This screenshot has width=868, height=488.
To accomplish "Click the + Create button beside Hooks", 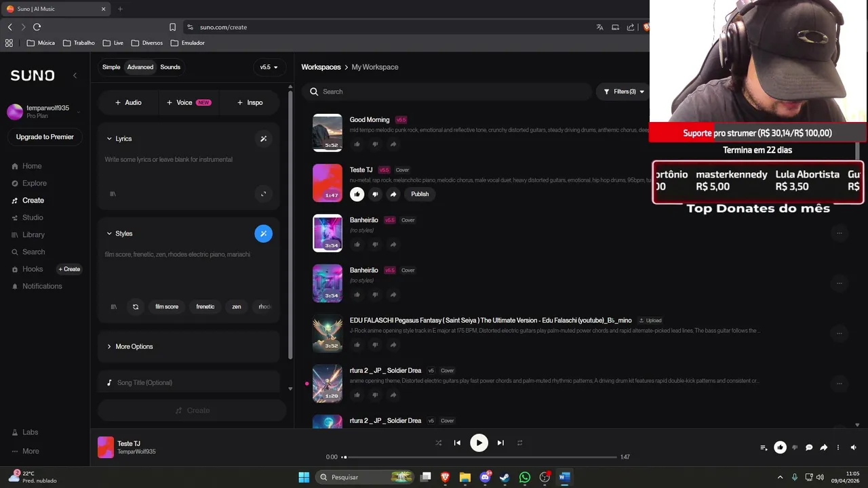I will point(69,269).
